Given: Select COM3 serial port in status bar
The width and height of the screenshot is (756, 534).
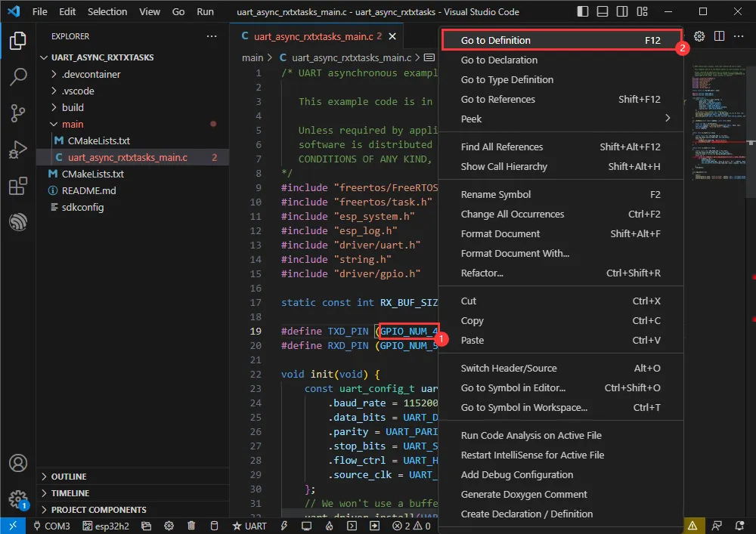Looking at the screenshot, I should click(x=52, y=526).
